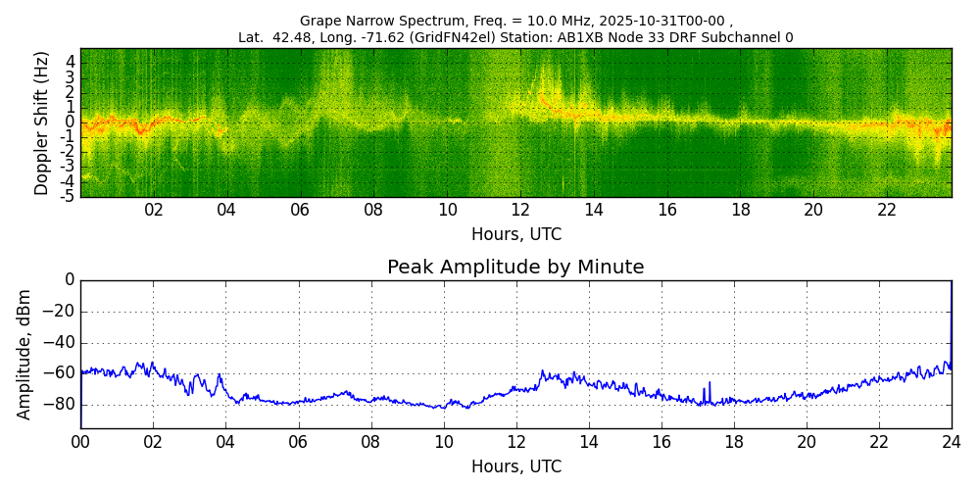Image resolution: width=980 pixels, height=490 pixels.
Task: Click the 12 hour tick under the spectrogram
Action: pos(520,210)
